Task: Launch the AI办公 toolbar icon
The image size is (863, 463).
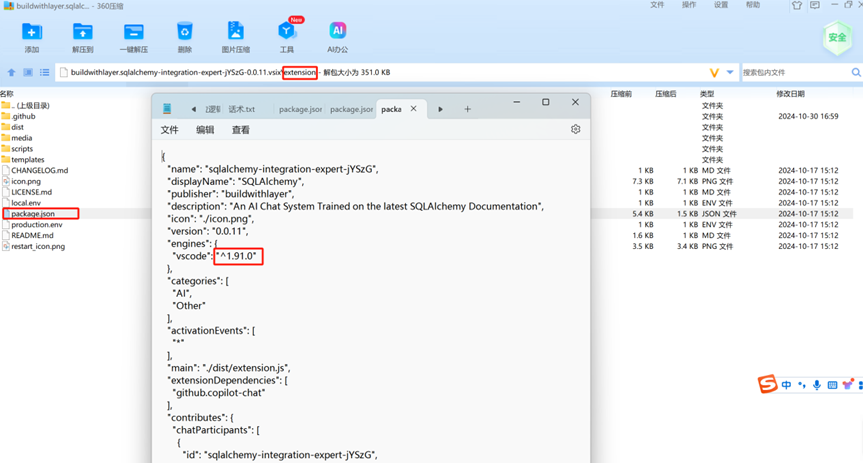Action: tap(337, 35)
